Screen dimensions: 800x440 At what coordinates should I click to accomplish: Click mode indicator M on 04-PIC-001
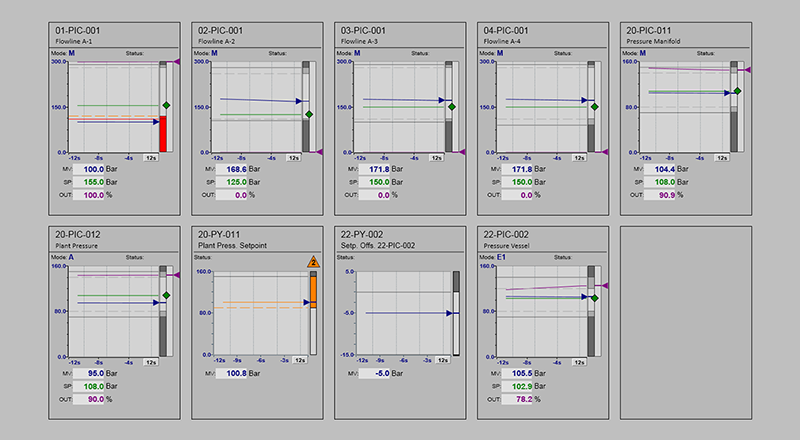click(x=501, y=53)
